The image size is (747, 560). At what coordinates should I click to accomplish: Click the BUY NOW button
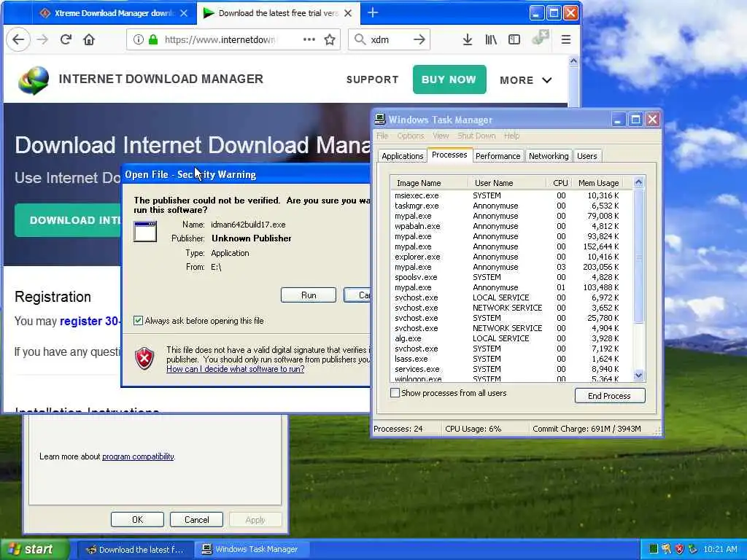click(x=449, y=79)
